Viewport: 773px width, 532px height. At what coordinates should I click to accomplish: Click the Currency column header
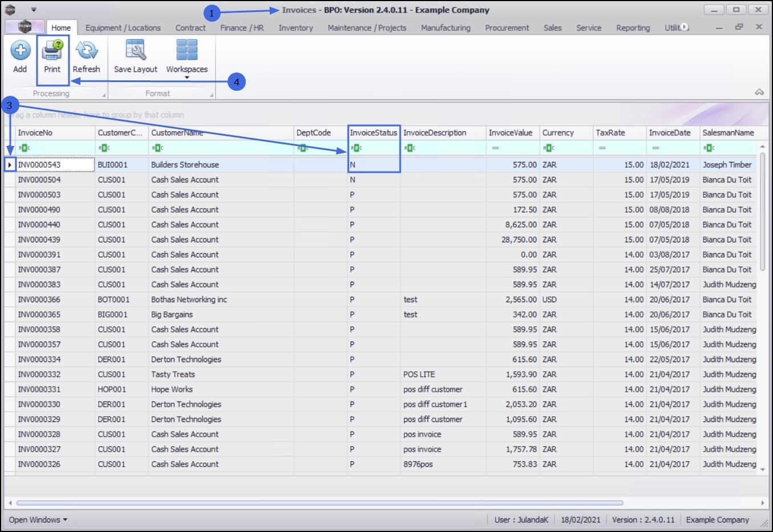566,133
